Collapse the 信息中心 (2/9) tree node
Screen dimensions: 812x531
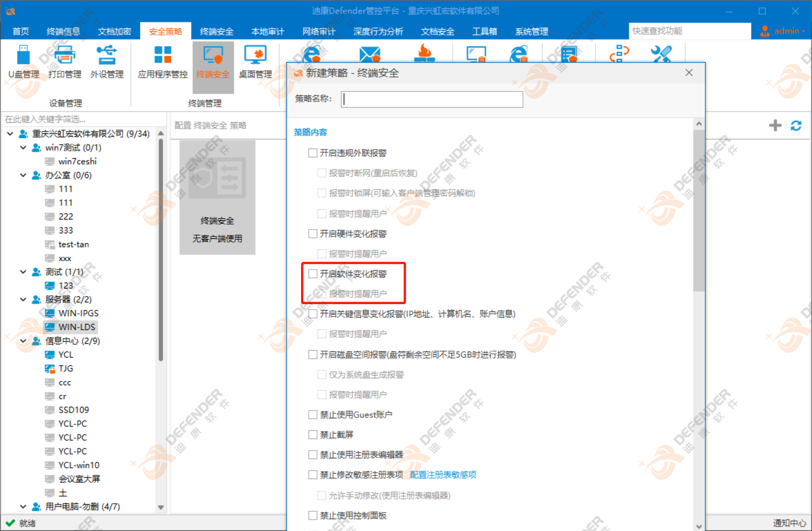(x=23, y=341)
